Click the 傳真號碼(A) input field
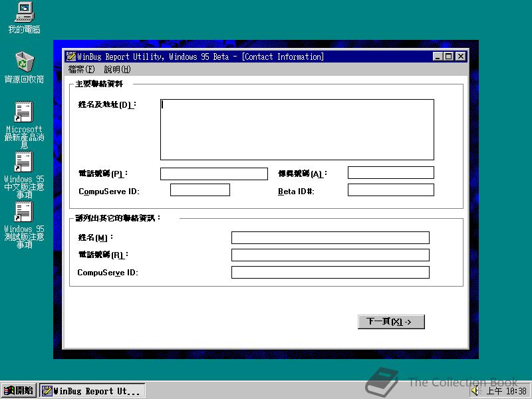 pyautogui.click(x=390, y=173)
